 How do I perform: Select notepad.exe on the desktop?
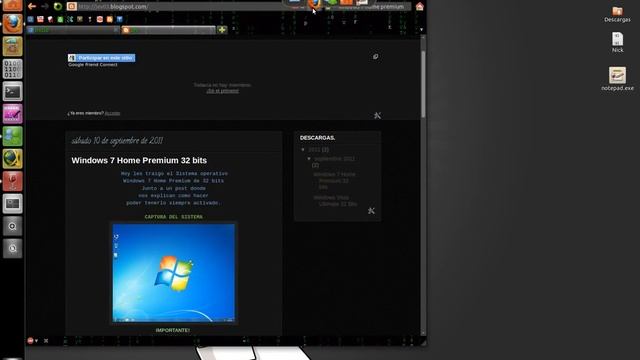(617, 79)
